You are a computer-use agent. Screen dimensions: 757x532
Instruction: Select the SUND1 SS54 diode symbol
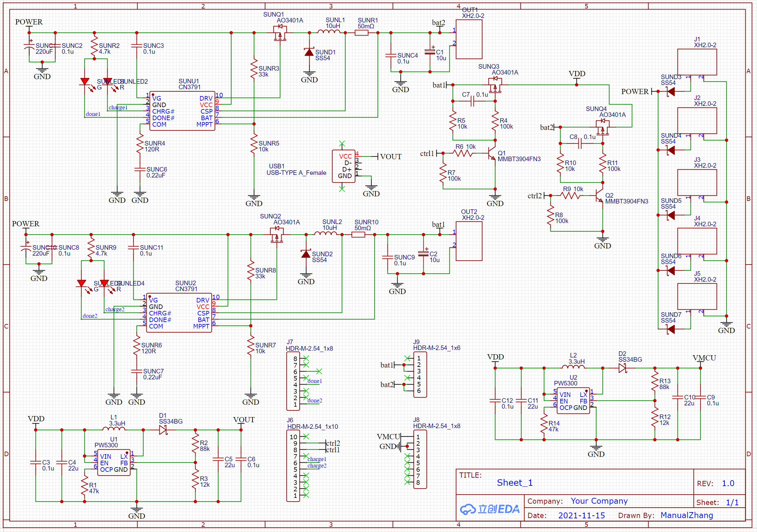pyautogui.click(x=309, y=52)
